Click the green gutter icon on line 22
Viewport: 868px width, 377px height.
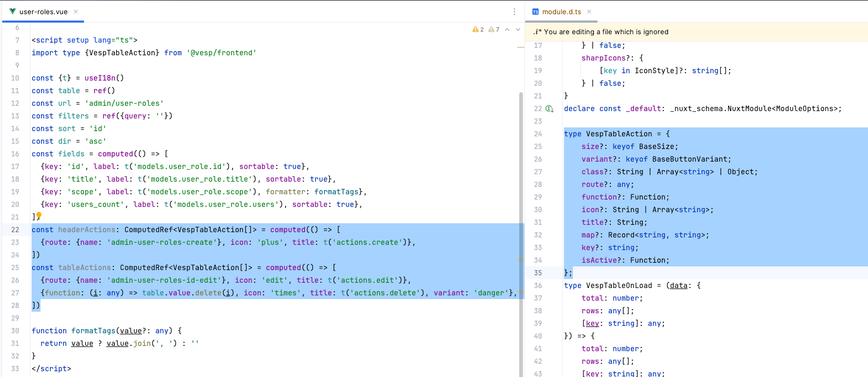point(550,108)
